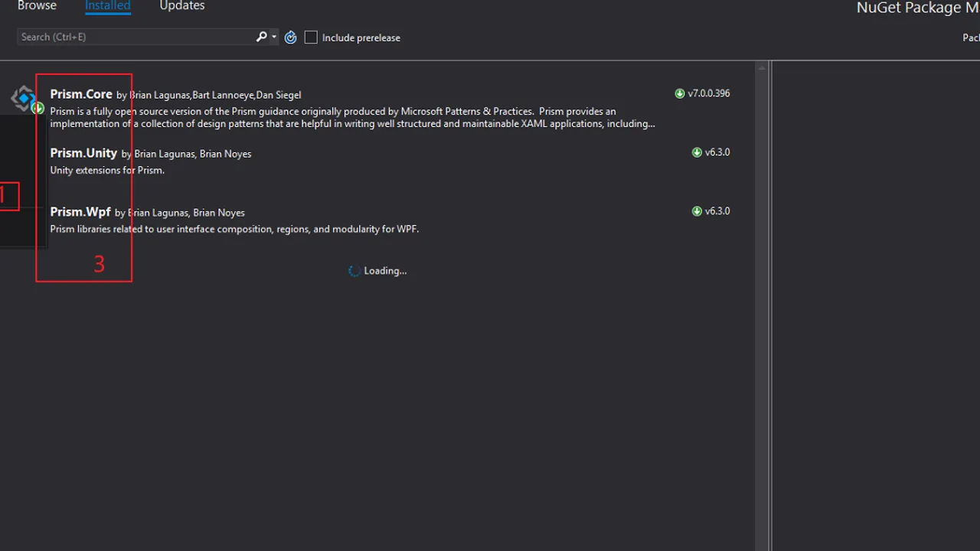Select the Prism.Wpf package name
This screenshot has height=551, width=980.
80,212
